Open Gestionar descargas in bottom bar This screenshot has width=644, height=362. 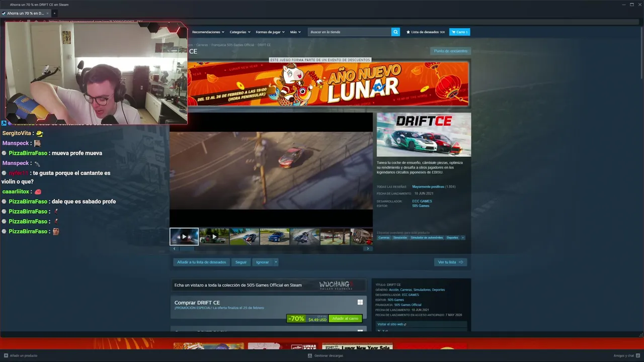pos(326,355)
